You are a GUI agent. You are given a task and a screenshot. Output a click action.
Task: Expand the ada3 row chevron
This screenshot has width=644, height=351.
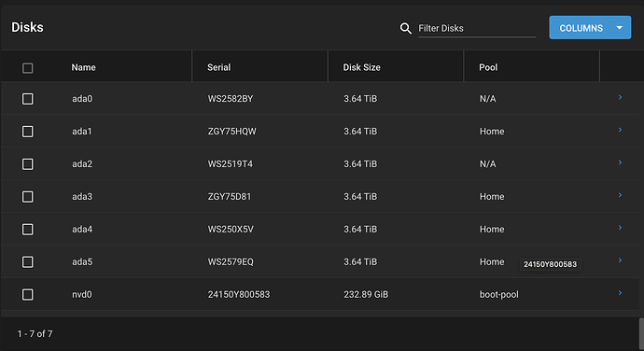click(620, 195)
